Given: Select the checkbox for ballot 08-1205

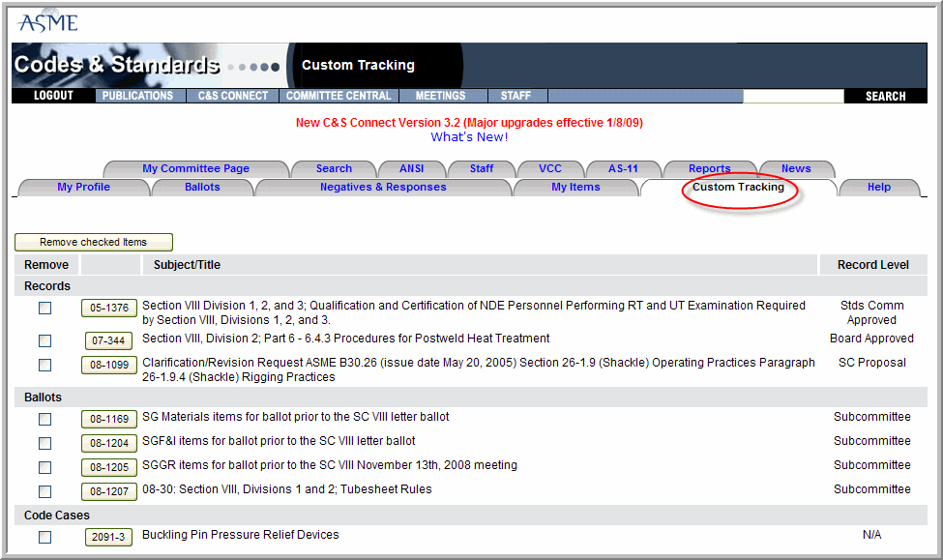Looking at the screenshot, I should [45, 467].
